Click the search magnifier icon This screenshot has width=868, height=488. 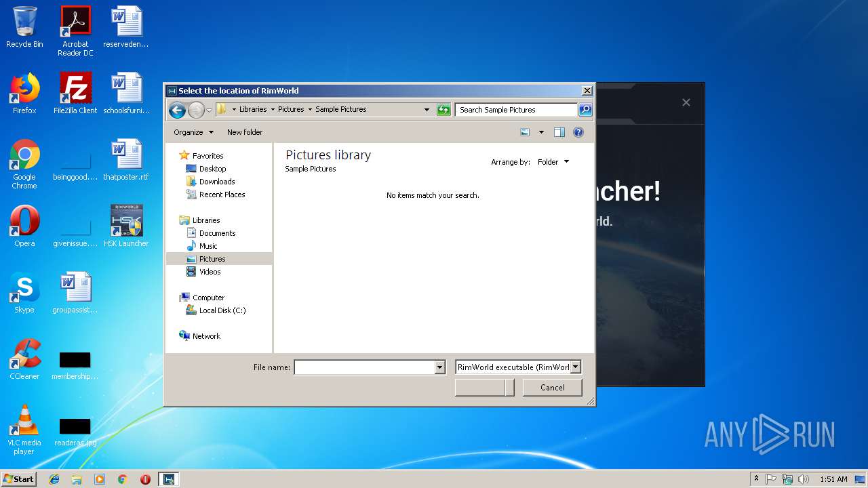585,110
